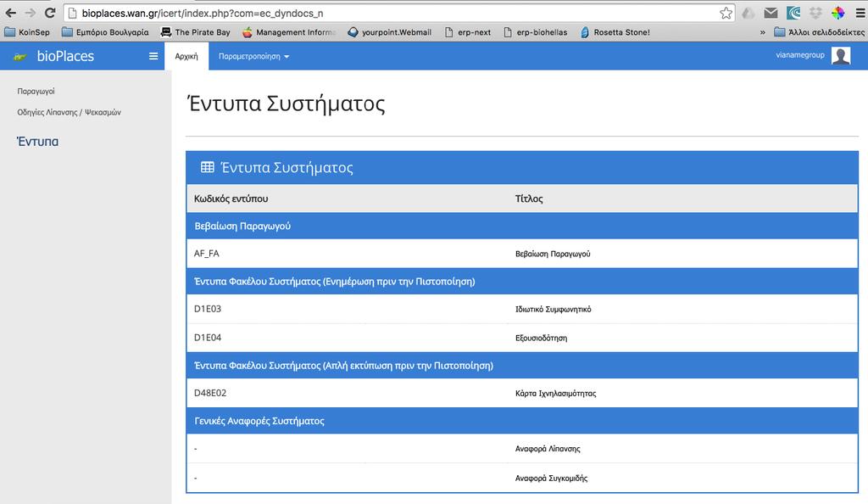Open the Ιδιωτικό Συμφωνητικό form
The image size is (868, 504).
click(x=553, y=310)
